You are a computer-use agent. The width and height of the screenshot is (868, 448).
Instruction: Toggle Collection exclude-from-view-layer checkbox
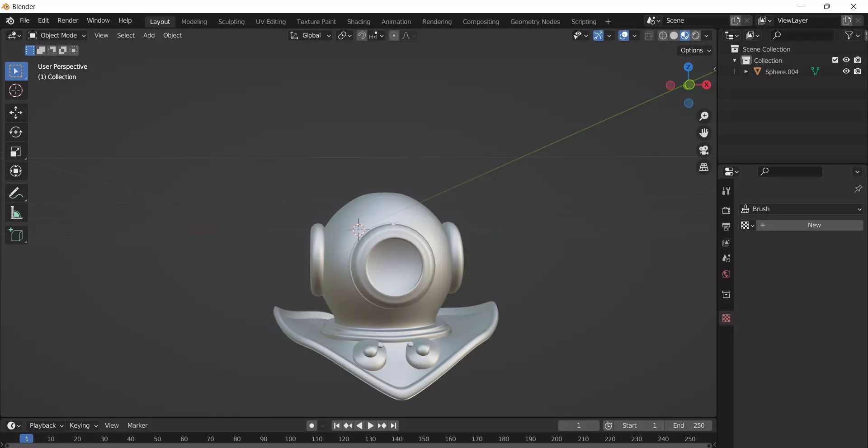click(835, 60)
